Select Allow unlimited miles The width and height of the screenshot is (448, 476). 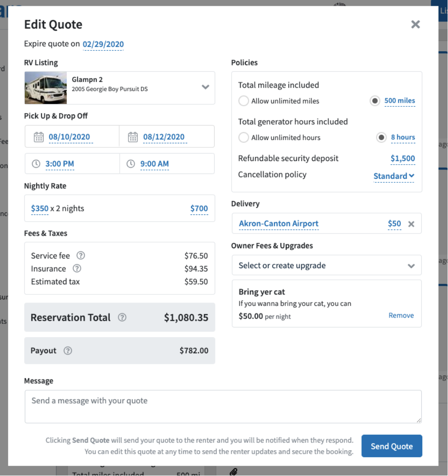pyautogui.click(x=244, y=101)
